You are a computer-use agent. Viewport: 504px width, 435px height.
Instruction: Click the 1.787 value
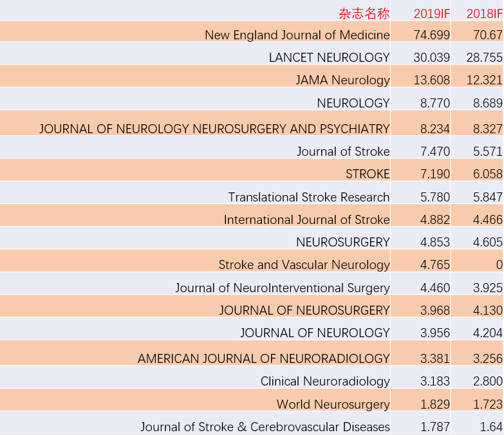coord(435,427)
